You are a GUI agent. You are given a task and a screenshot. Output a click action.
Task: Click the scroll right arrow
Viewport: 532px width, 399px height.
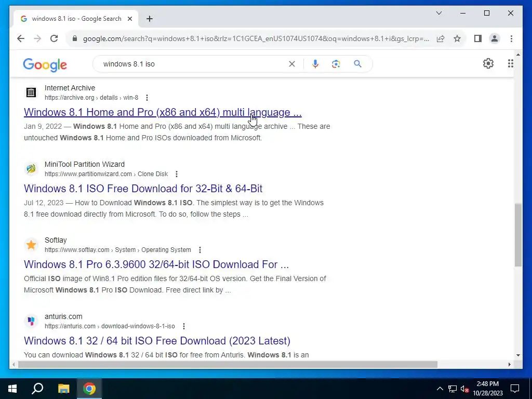(x=509, y=365)
